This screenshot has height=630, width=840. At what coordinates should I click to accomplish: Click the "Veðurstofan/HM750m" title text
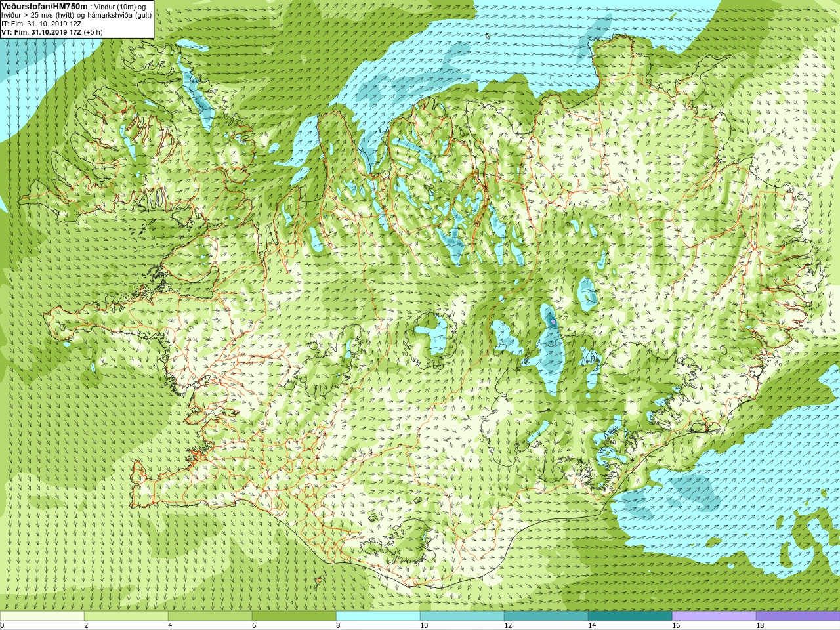click(44, 6)
